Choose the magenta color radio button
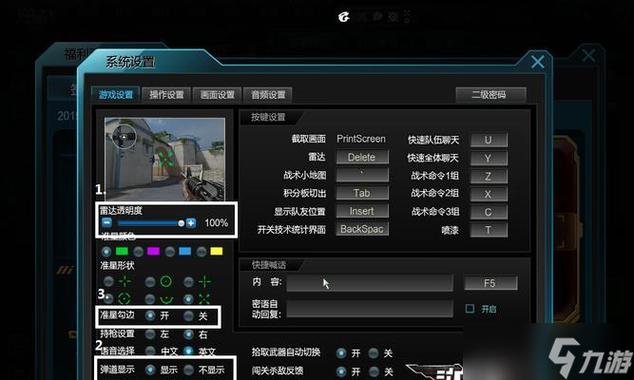 click(138, 252)
